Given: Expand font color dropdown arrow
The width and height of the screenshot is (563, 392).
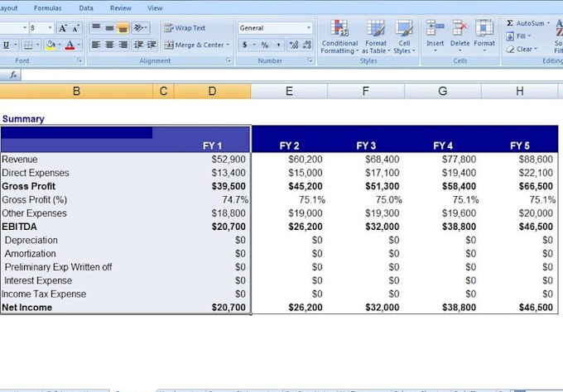Looking at the screenshot, I should click(x=79, y=45).
